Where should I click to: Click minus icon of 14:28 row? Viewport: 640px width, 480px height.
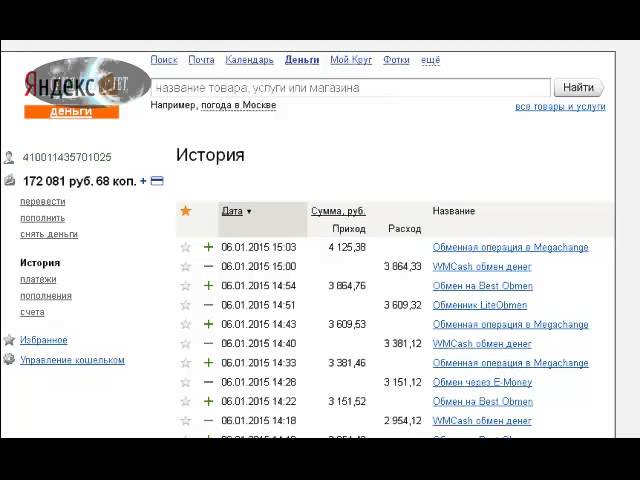point(209,382)
